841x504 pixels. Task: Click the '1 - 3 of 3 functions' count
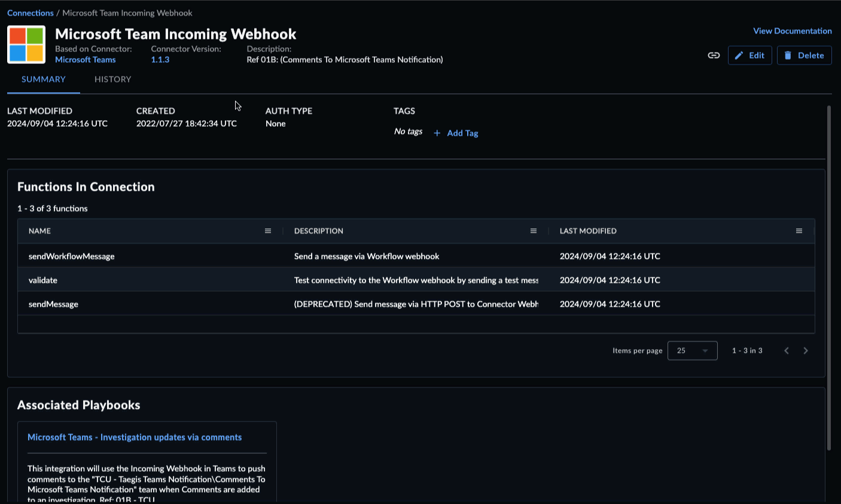[x=53, y=208]
